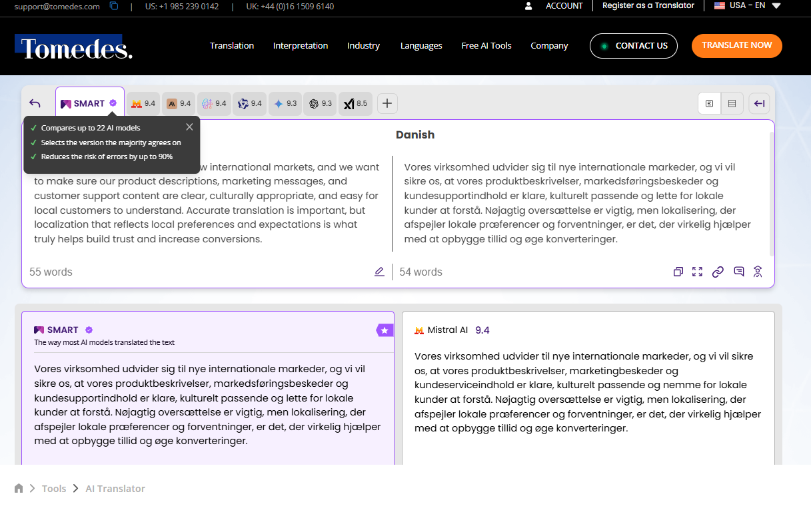Screen dimensions: 811x532
Task: Select the GPT model scored 9.3
Action: [319, 103]
